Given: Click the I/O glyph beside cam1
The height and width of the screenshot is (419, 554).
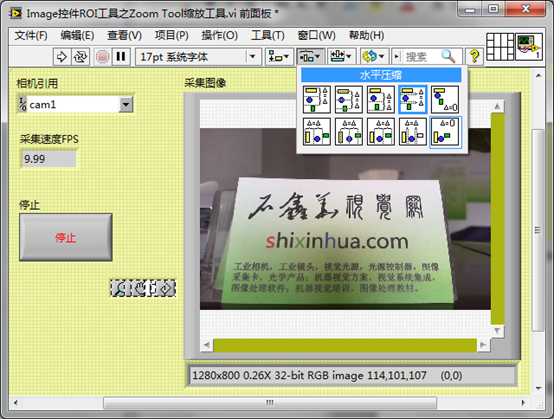Looking at the screenshot, I should tap(23, 105).
